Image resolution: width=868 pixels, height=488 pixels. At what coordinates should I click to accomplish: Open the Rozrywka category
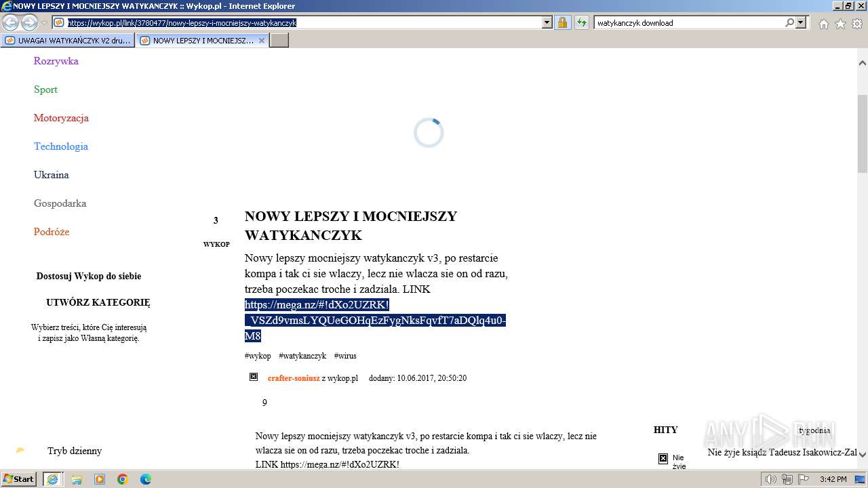pyautogui.click(x=56, y=61)
